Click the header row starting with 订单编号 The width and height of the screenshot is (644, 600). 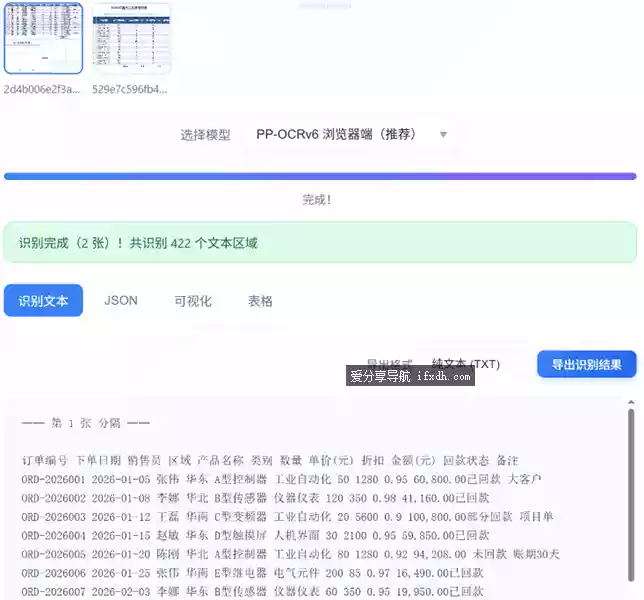click(270, 460)
